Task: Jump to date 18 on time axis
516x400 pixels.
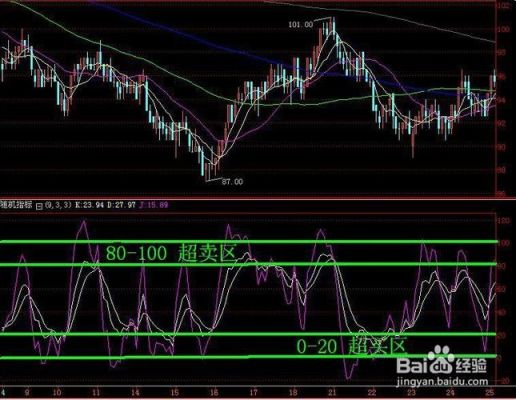Action: (x=293, y=393)
